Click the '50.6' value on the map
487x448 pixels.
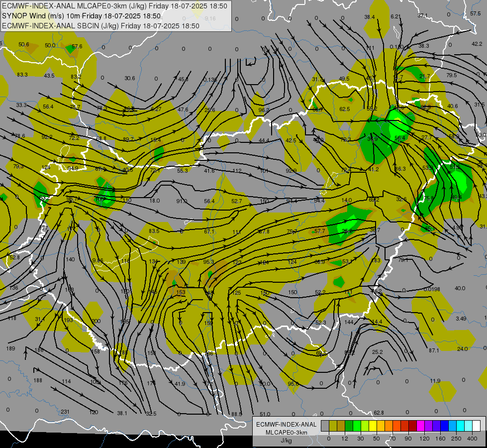23,44
